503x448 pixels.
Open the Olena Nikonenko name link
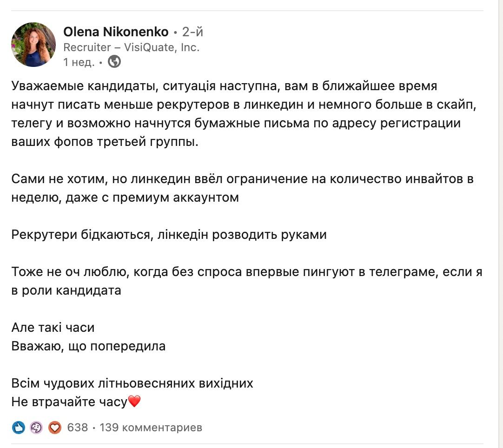coord(116,32)
